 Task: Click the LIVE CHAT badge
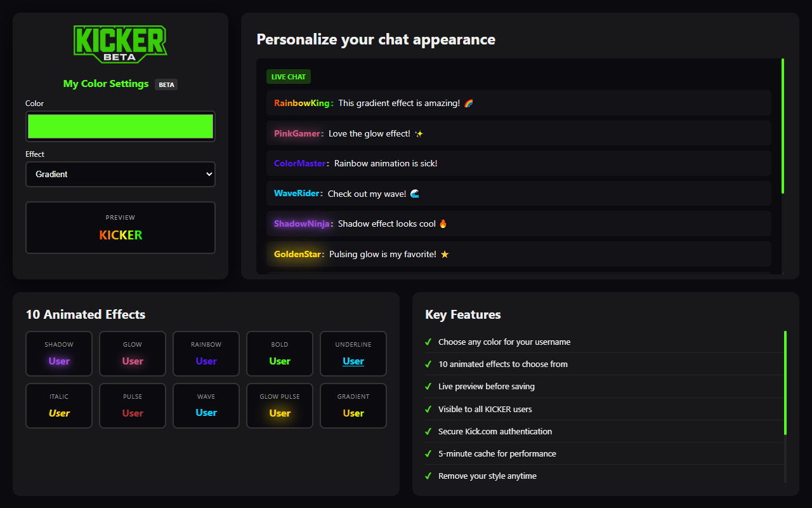(289, 77)
